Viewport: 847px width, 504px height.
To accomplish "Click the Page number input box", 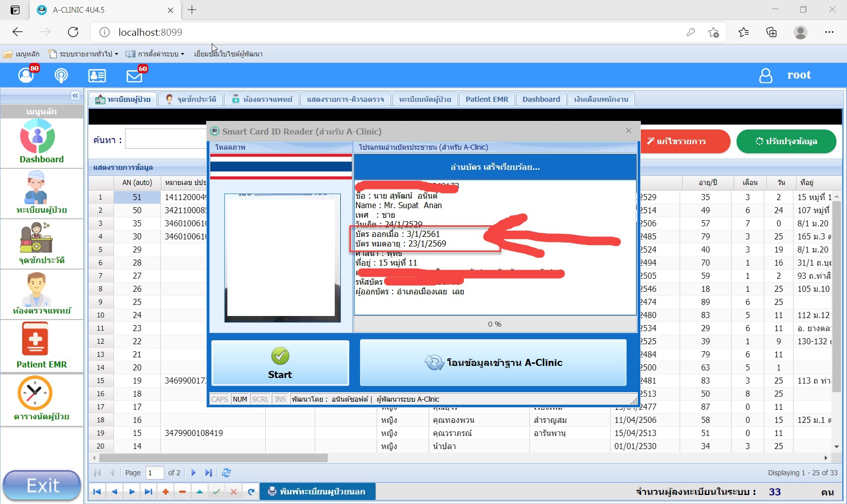I will click(x=155, y=473).
